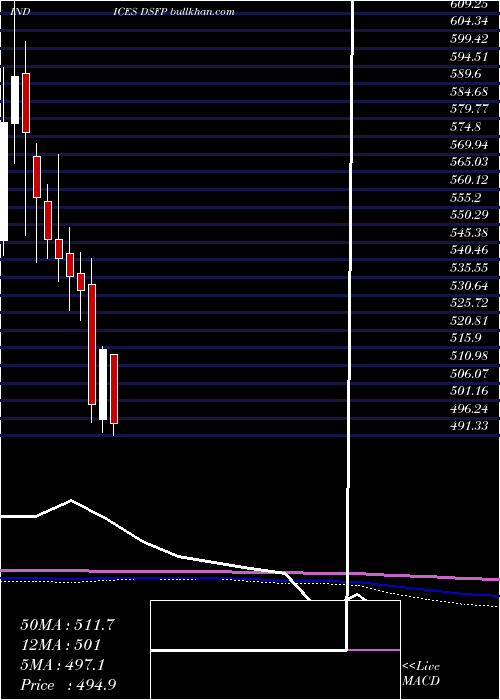The width and height of the screenshot is (500, 700).
Task: Click the 604.34 price axis label
Action: 469,21
